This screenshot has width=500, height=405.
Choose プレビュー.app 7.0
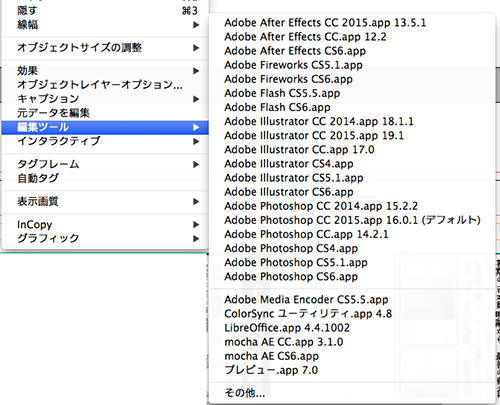coord(352,370)
